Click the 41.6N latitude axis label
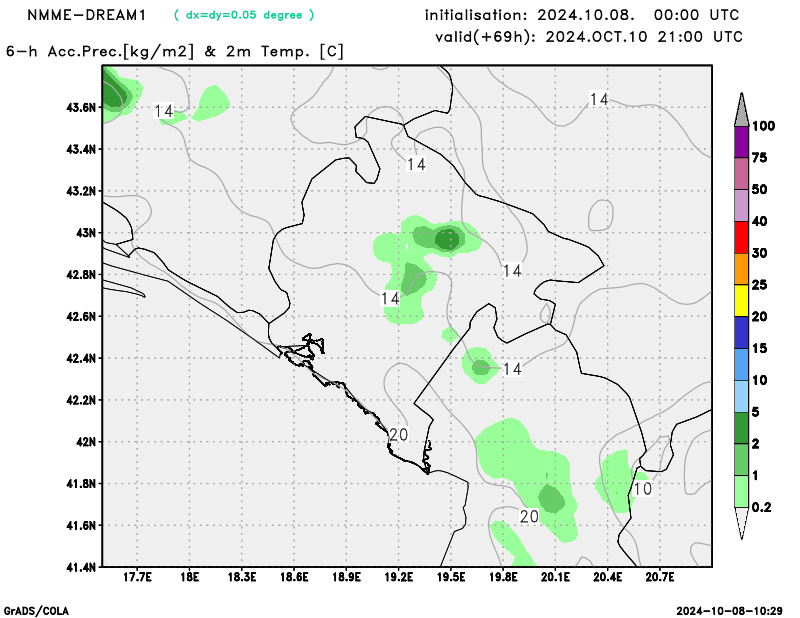Image resolution: width=800 pixels, height=618 pixels. tap(81, 526)
